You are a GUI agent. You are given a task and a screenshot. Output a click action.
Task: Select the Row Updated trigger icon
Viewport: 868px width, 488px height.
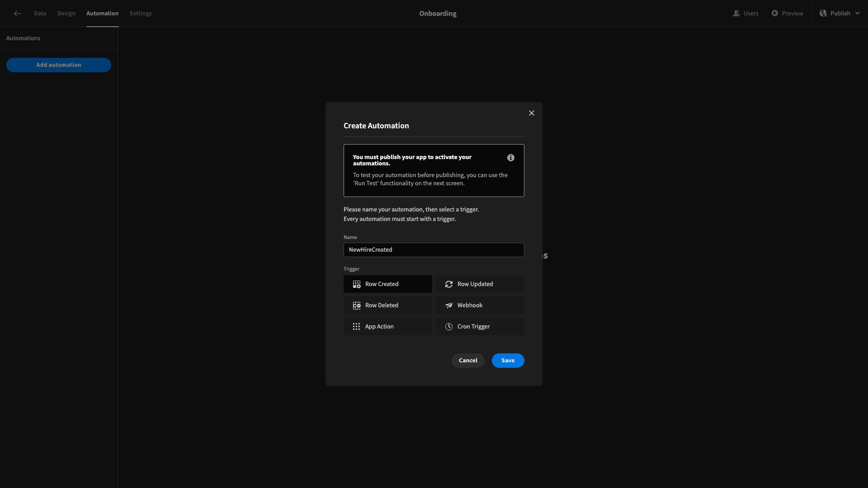click(x=449, y=284)
